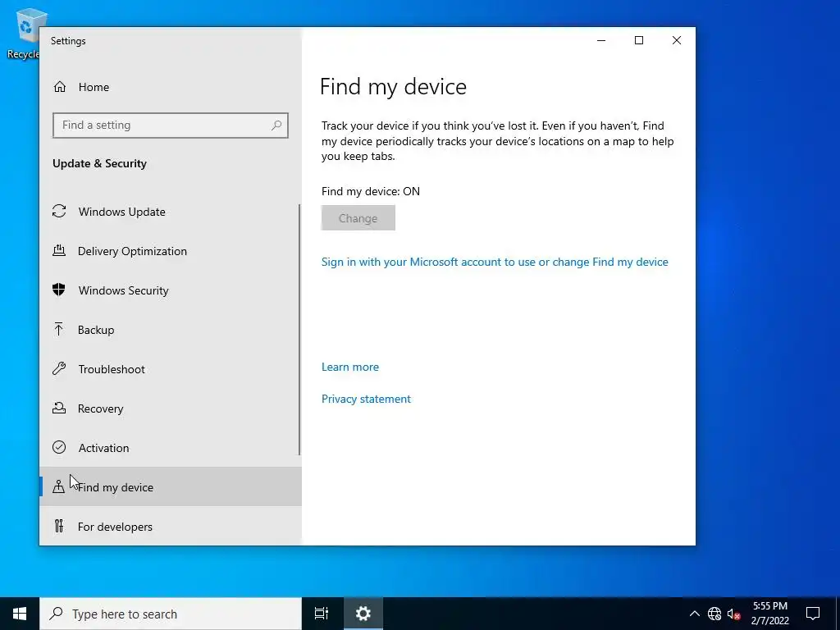Viewport: 840px width, 630px height.
Task: Go back to Settings Home
Action: [171, 87]
